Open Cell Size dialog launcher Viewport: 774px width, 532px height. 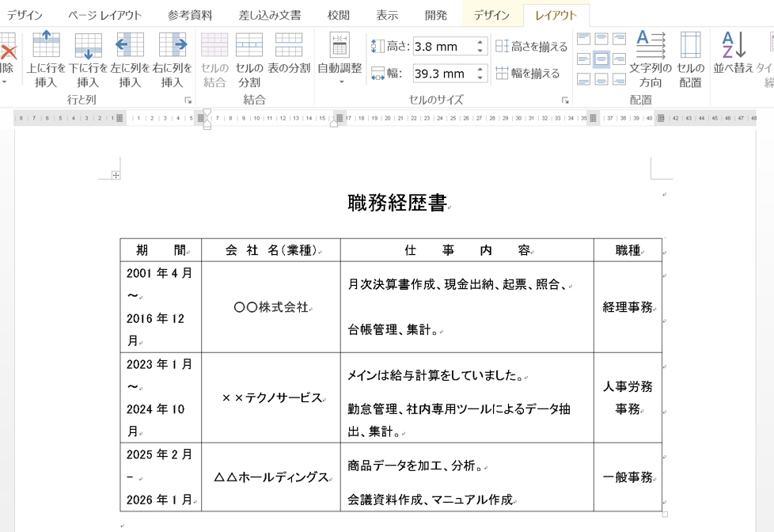[x=565, y=101]
